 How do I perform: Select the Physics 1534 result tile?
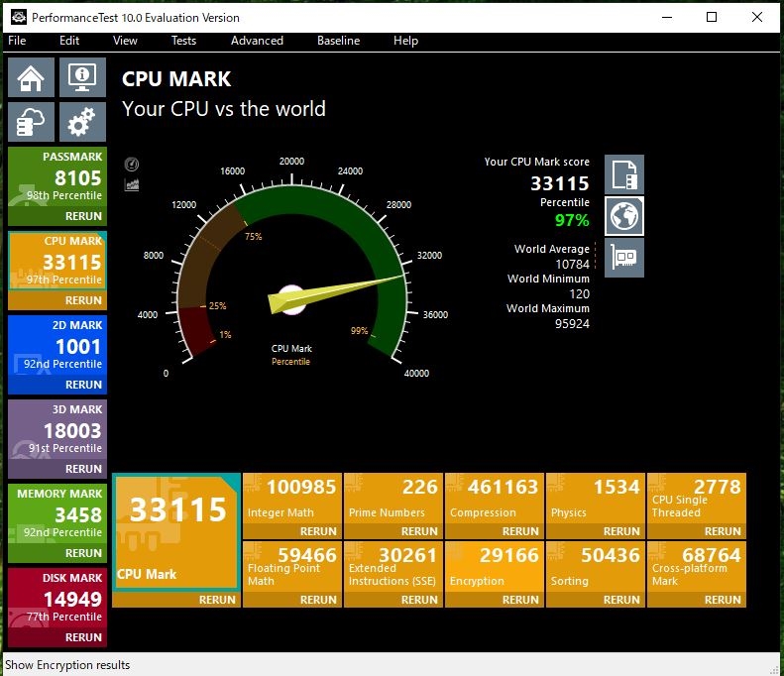tap(596, 499)
